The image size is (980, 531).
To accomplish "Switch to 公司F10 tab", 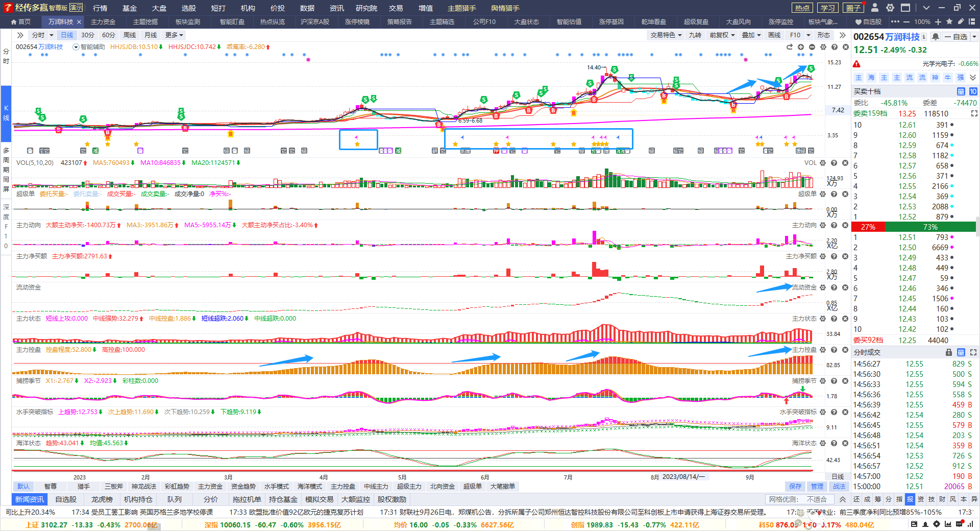I will (484, 21).
